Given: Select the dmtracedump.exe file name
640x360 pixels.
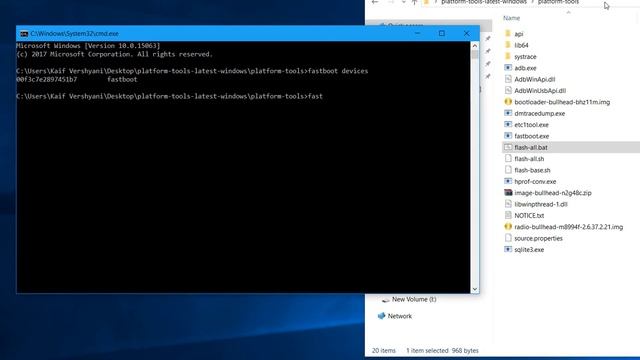Looking at the screenshot, I should click(x=540, y=113).
